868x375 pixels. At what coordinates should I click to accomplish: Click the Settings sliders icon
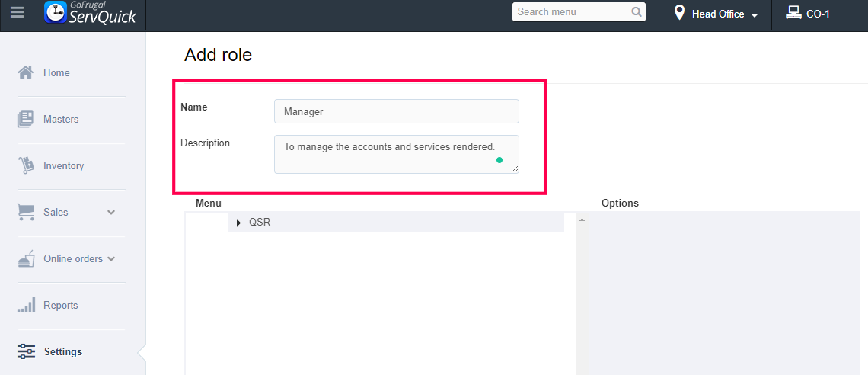click(26, 351)
